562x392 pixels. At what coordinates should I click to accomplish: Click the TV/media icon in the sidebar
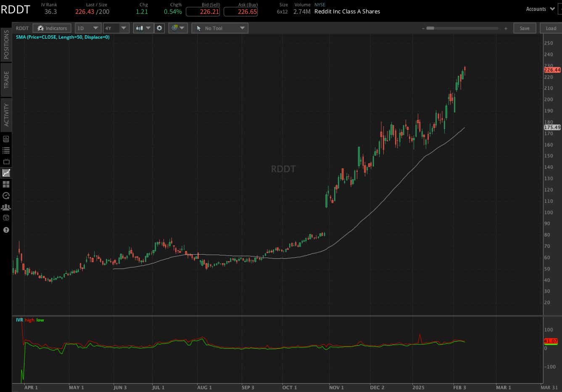6,161
